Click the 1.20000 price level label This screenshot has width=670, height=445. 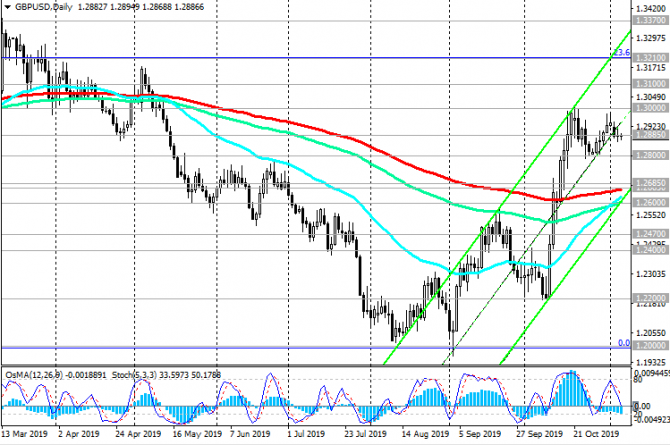click(650, 345)
